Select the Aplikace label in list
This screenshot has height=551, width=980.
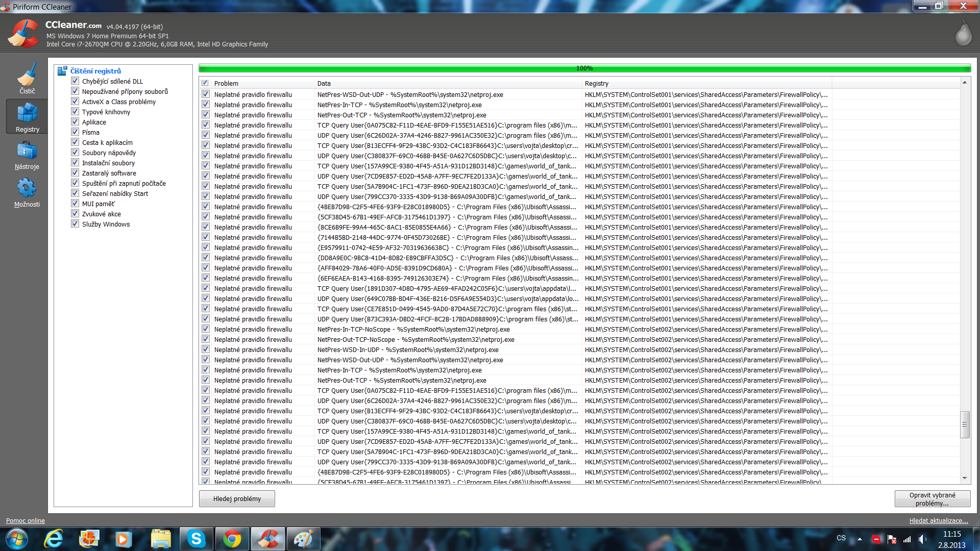point(94,122)
